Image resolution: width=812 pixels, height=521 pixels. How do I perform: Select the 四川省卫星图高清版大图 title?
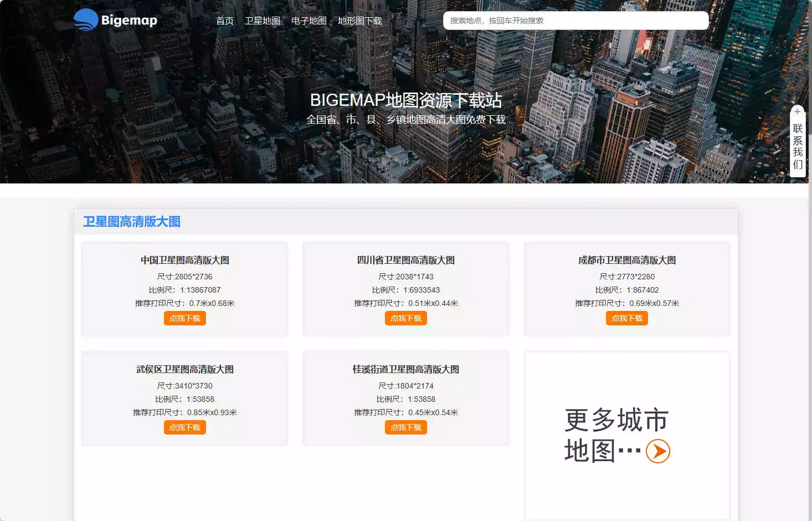406,260
